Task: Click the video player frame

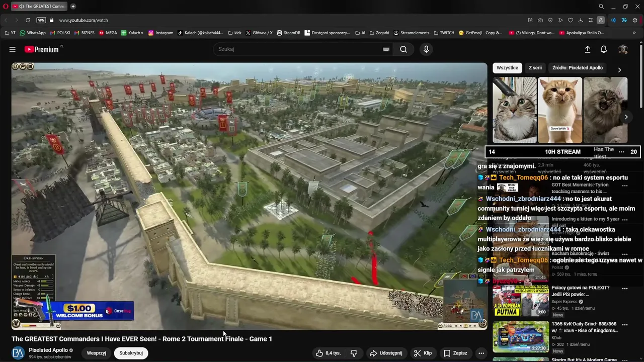Action: (x=249, y=196)
